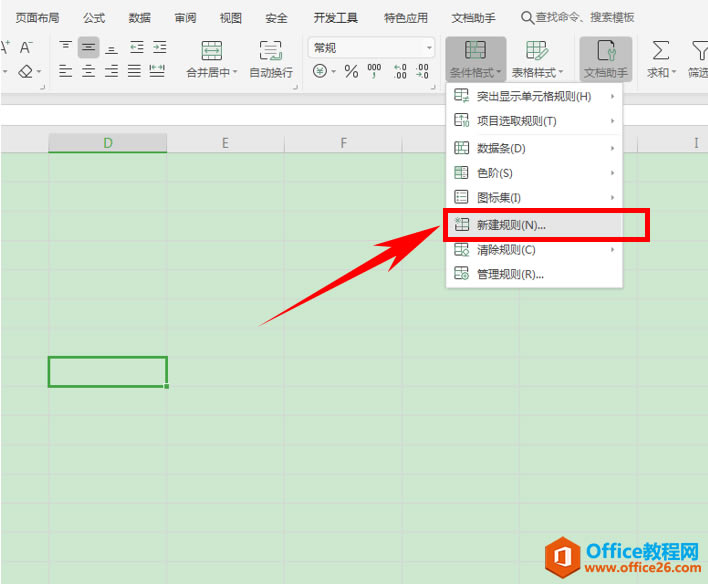Viewport: 708px width, 585px height.
Task: Increase decimal places
Action: click(x=400, y=71)
